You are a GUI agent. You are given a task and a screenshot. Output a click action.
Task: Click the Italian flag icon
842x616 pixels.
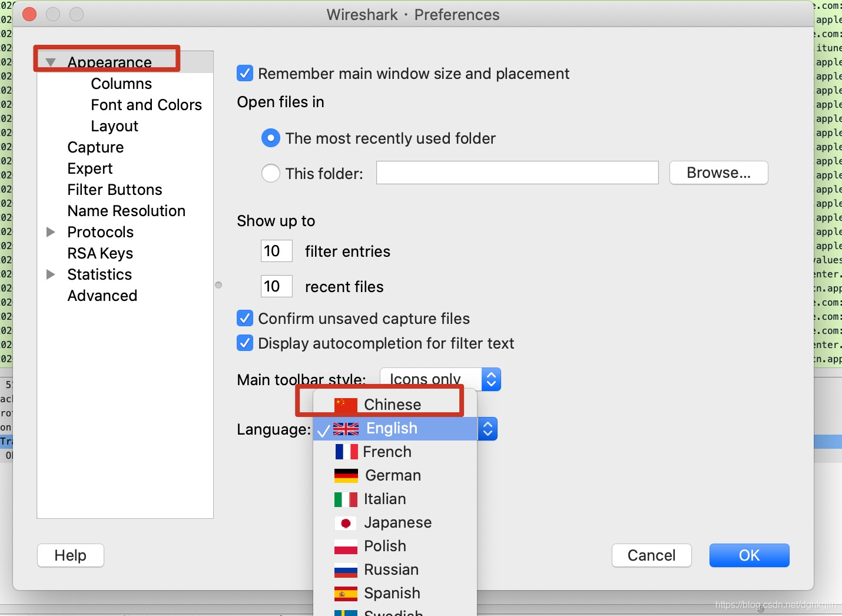click(346, 499)
